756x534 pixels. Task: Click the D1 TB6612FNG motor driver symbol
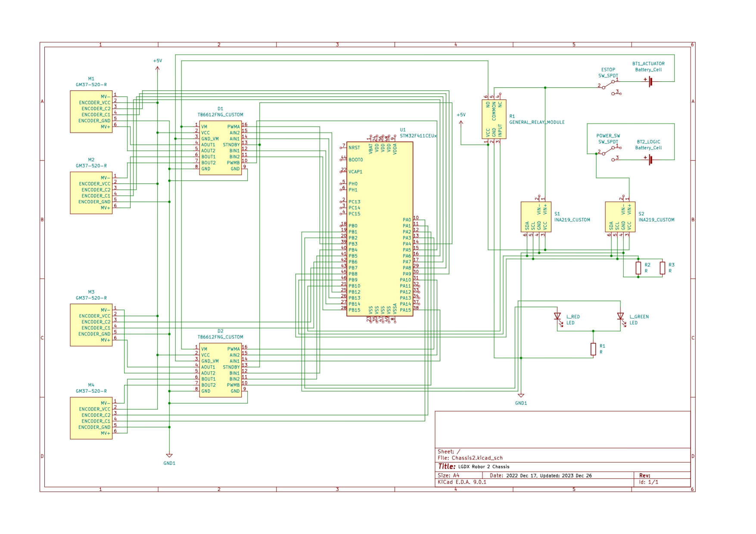220,148
